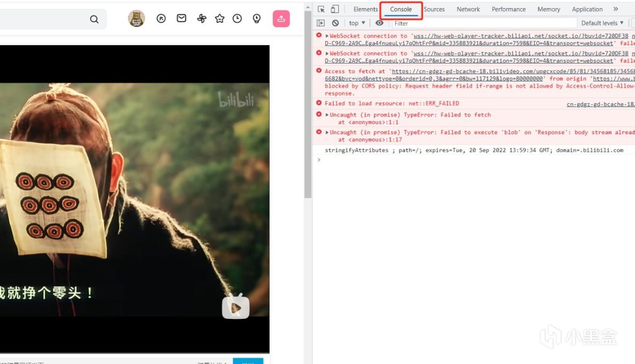The height and width of the screenshot is (364, 635).
Task: Click the blue send button below video
Action: [248, 361]
